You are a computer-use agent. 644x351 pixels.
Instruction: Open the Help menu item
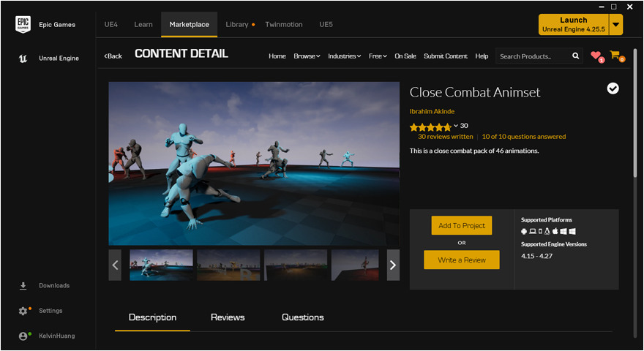click(x=482, y=56)
